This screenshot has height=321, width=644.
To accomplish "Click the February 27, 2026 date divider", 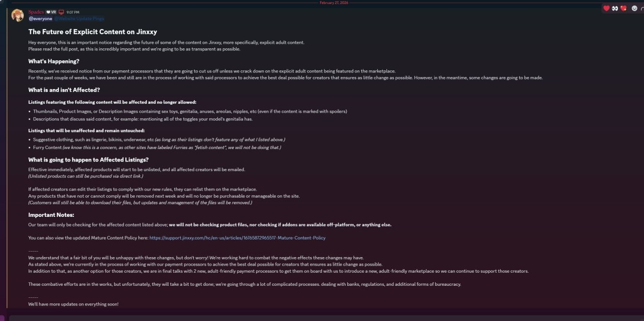I will pos(334,3).
